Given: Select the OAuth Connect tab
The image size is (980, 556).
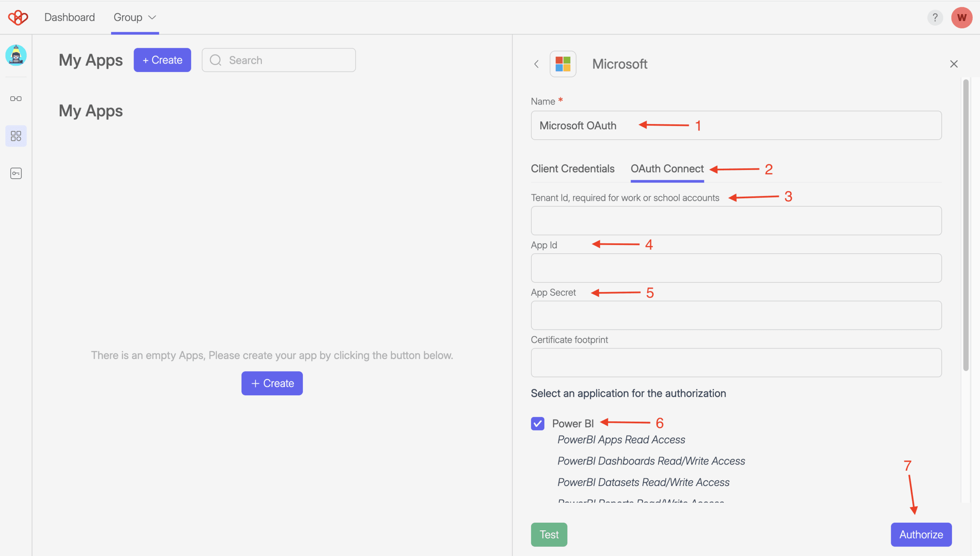Looking at the screenshot, I should (x=667, y=169).
